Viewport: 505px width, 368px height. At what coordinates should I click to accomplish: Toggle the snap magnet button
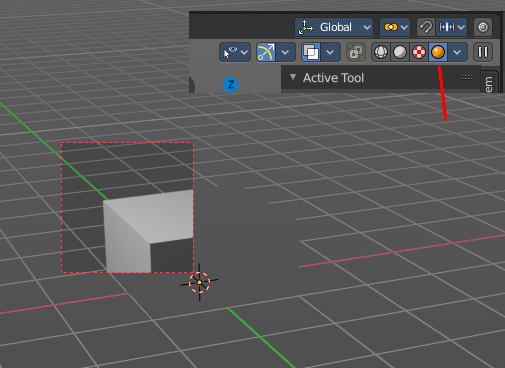point(426,27)
